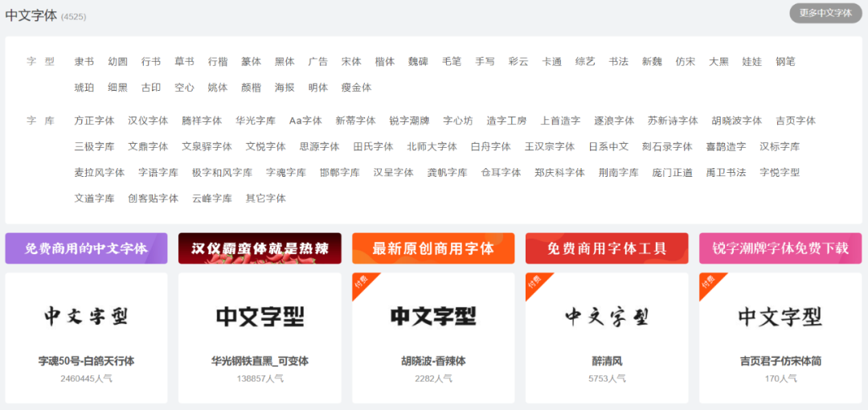Click the 云峰字库 link
Image resolution: width=868 pixels, height=410 pixels.
click(212, 198)
